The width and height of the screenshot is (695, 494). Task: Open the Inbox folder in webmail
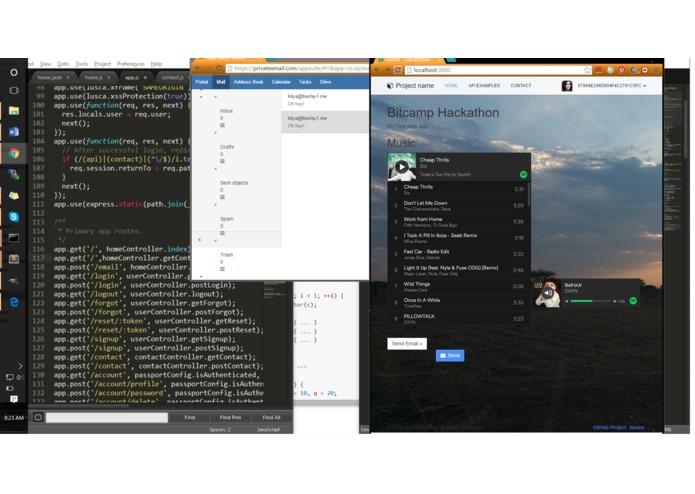point(226,111)
